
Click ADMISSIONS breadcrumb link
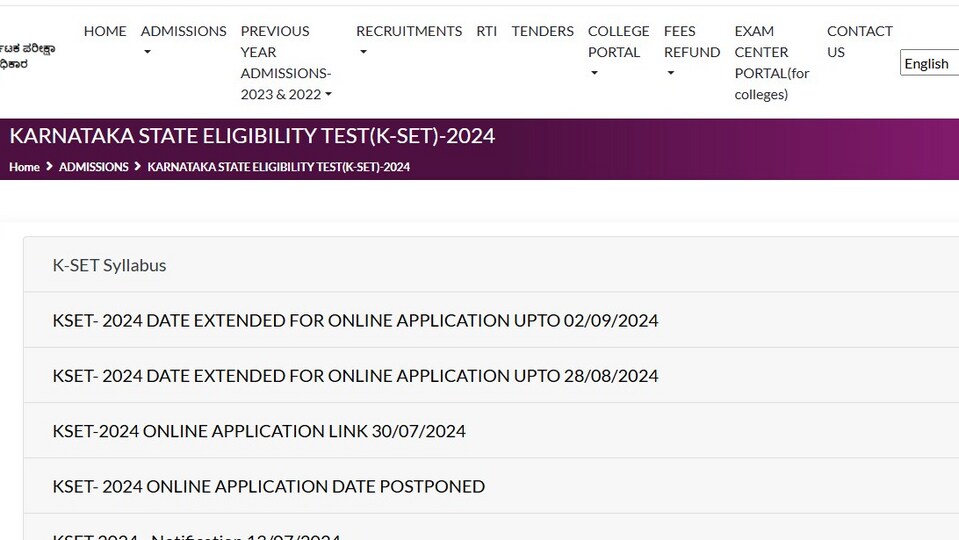click(94, 167)
